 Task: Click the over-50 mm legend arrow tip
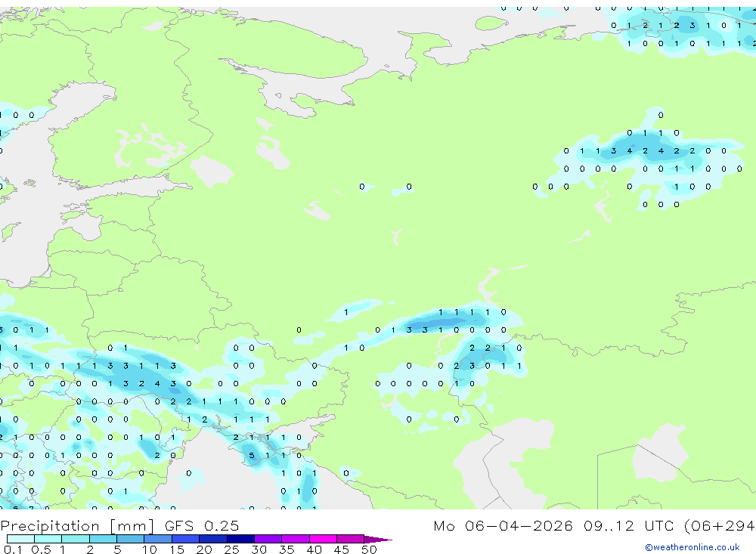click(x=379, y=540)
